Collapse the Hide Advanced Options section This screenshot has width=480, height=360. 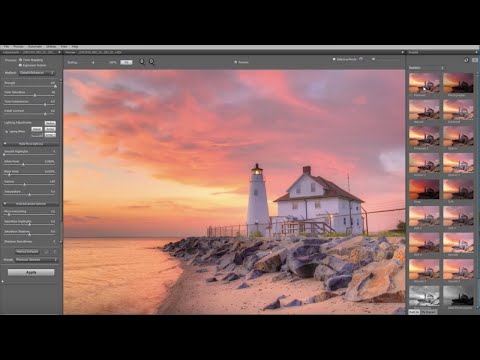pos(30,204)
